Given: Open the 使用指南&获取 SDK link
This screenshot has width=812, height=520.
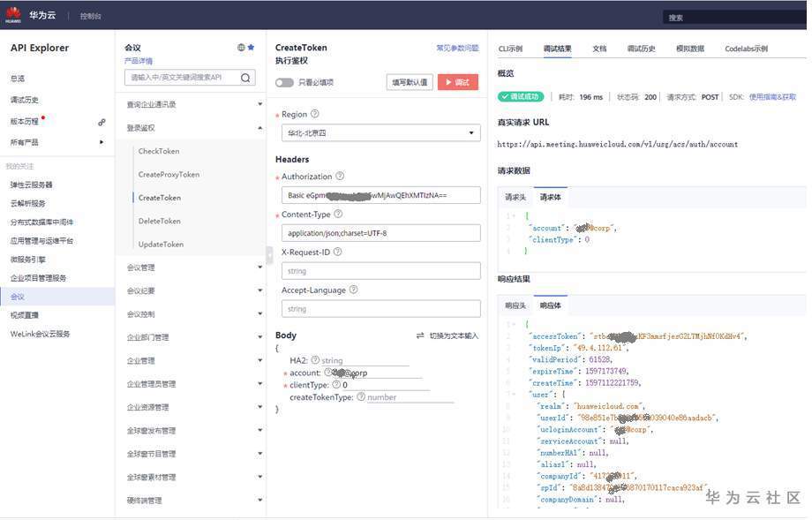Looking at the screenshot, I should pos(772,97).
